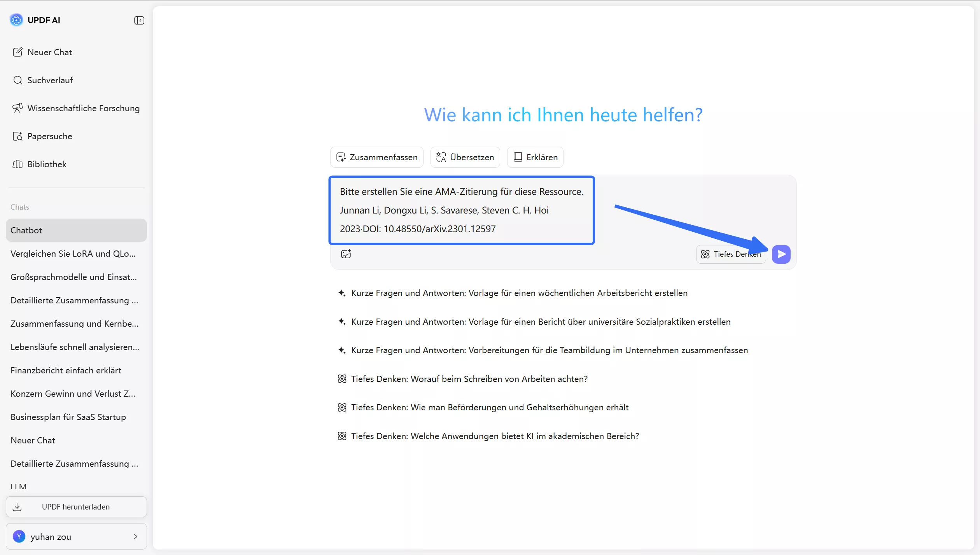Open the Bibliothek section
This screenshot has width=980, height=555.
click(x=47, y=164)
